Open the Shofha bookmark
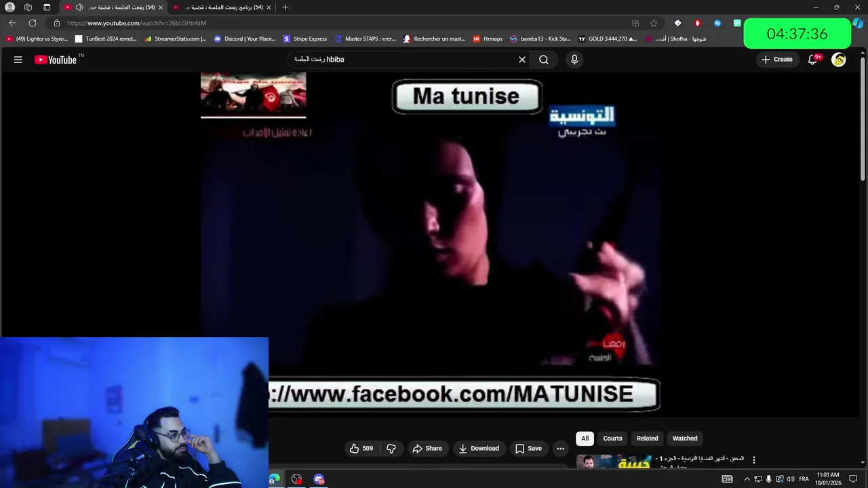 [x=675, y=39]
